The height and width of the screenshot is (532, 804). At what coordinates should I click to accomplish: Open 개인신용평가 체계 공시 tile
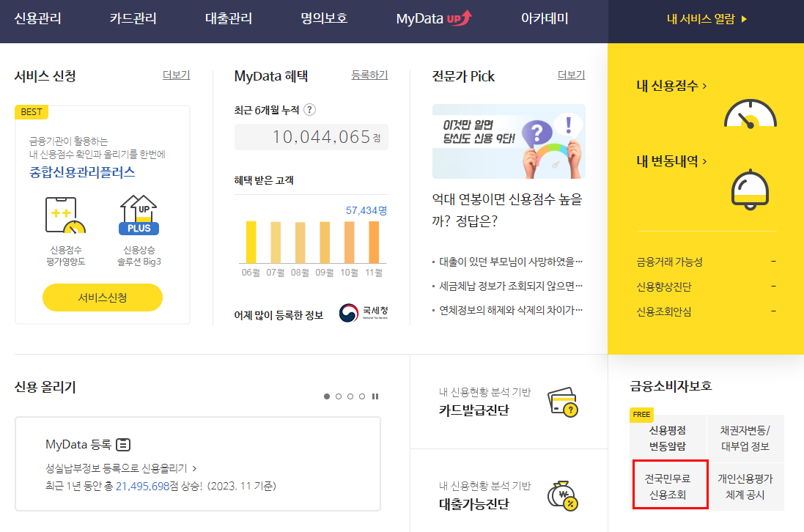(x=745, y=486)
